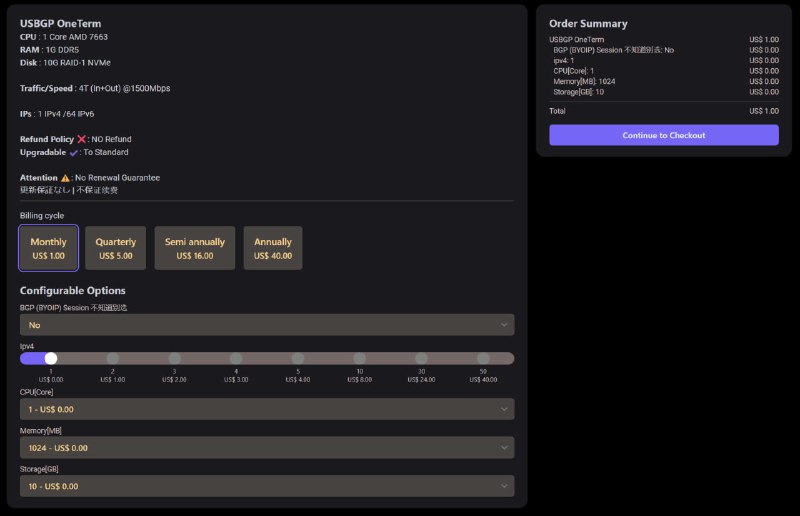800x516 pixels.
Task: Select 5 on the Ipv4 slider
Action: [x=298, y=358]
